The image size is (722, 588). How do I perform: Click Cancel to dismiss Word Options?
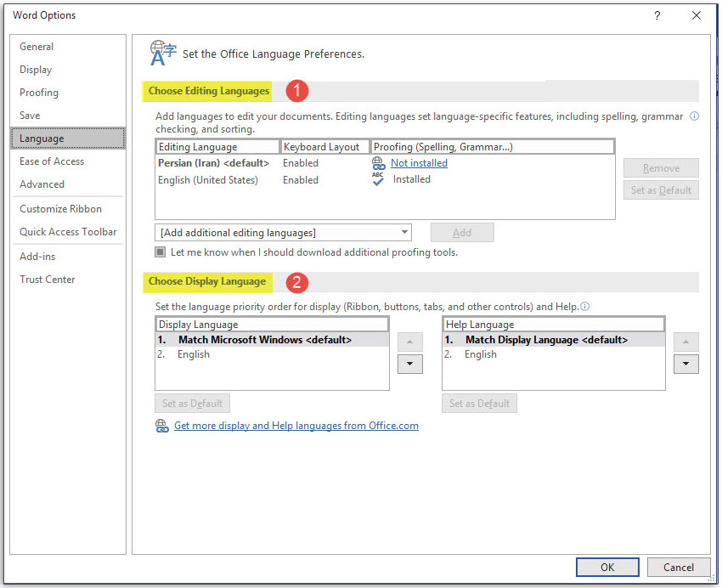(678, 568)
